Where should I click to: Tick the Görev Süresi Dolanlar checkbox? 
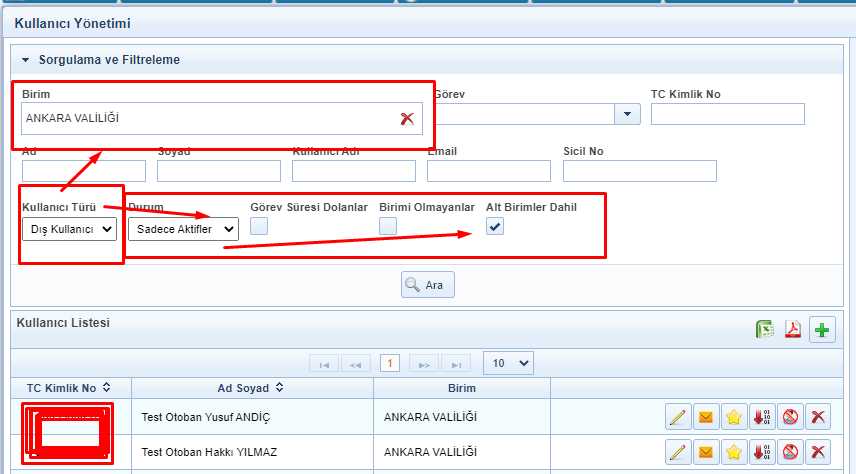pos(259,226)
